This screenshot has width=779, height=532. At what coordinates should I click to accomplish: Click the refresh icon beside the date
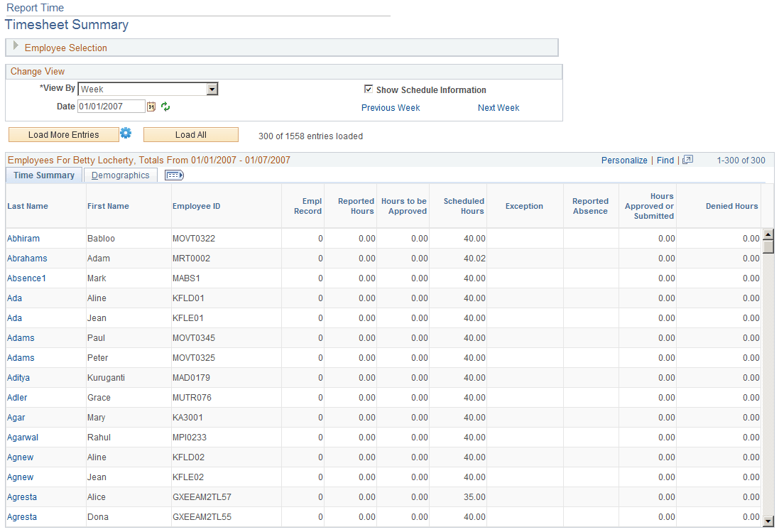point(165,106)
